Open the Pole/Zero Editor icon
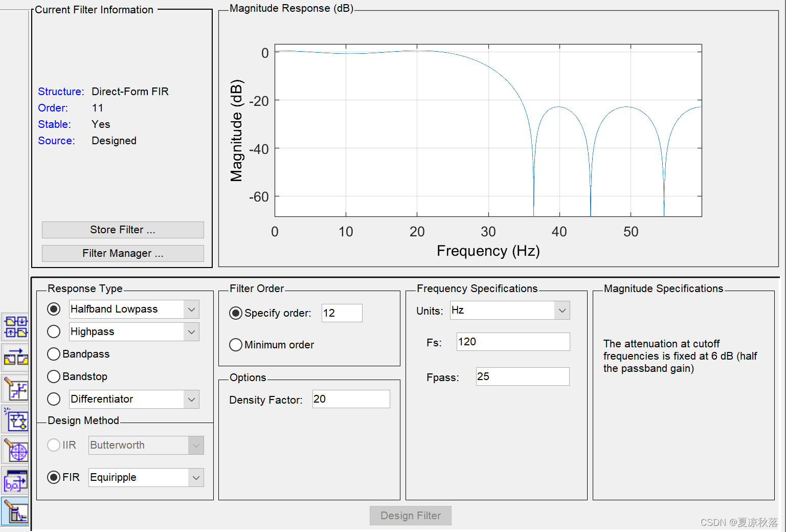This screenshot has height=532, width=786. coord(15,451)
